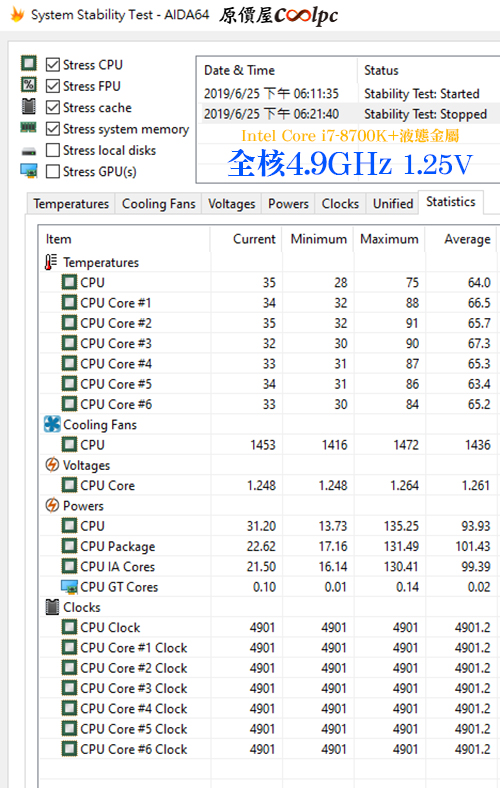Viewport: 500px width, 788px height.
Task: Click CPU temperature average value 64.0
Action: [479, 282]
